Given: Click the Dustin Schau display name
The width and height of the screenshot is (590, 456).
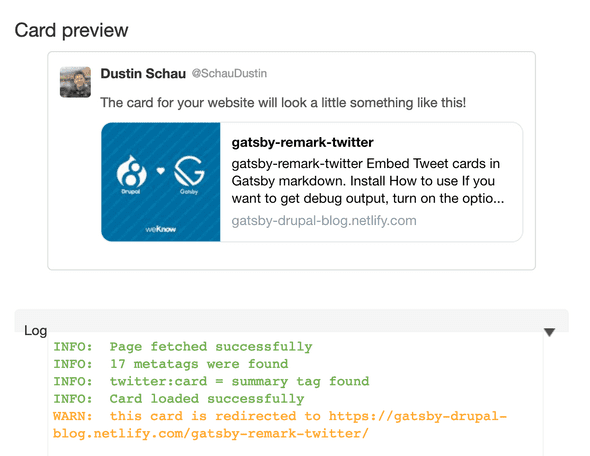Looking at the screenshot, I should tap(143, 73).
